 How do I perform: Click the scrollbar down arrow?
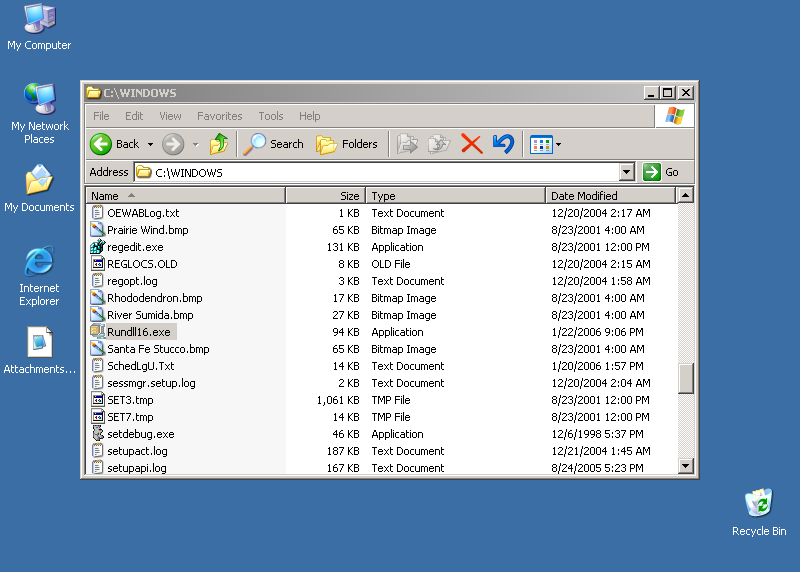(x=685, y=465)
